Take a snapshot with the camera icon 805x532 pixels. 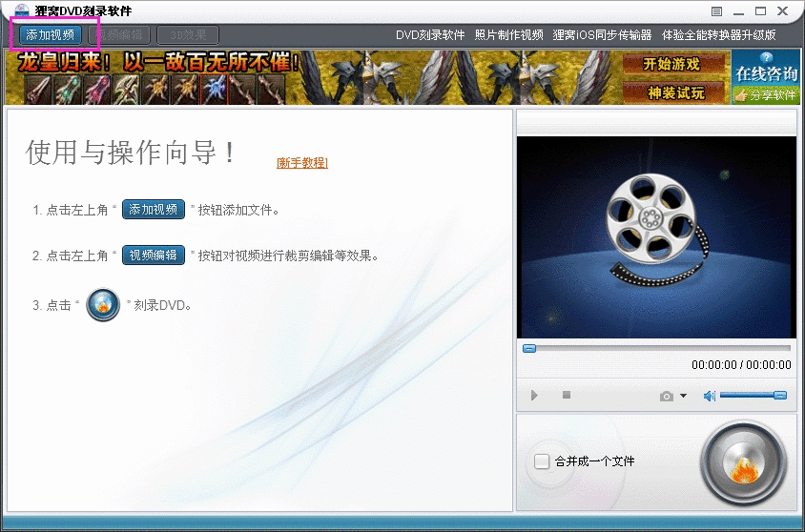(667, 396)
